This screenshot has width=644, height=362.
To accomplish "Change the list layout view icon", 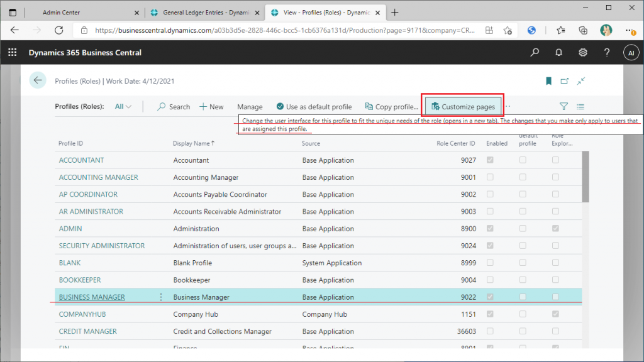I will click(x=580, y=107).
